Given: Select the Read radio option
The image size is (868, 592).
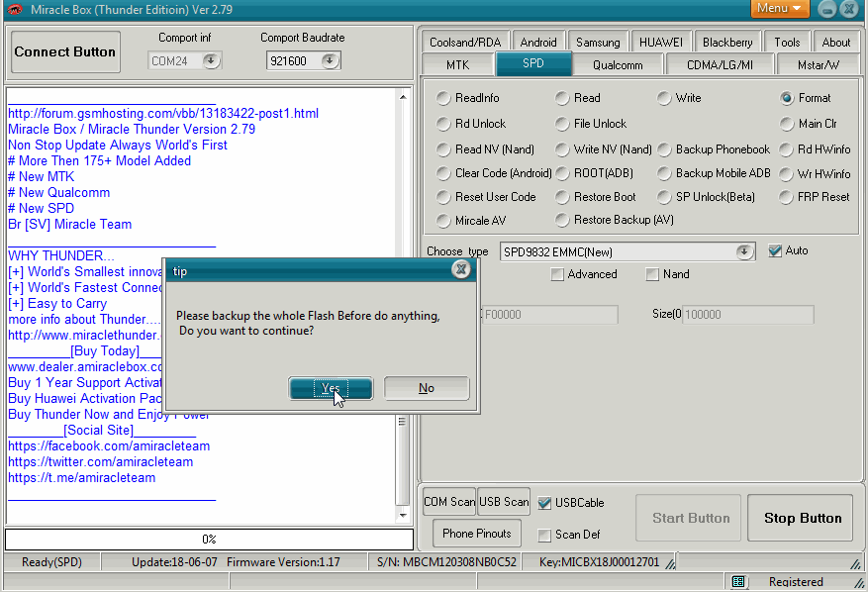Looking at the screenshot, I should click(x=562, y=98).
